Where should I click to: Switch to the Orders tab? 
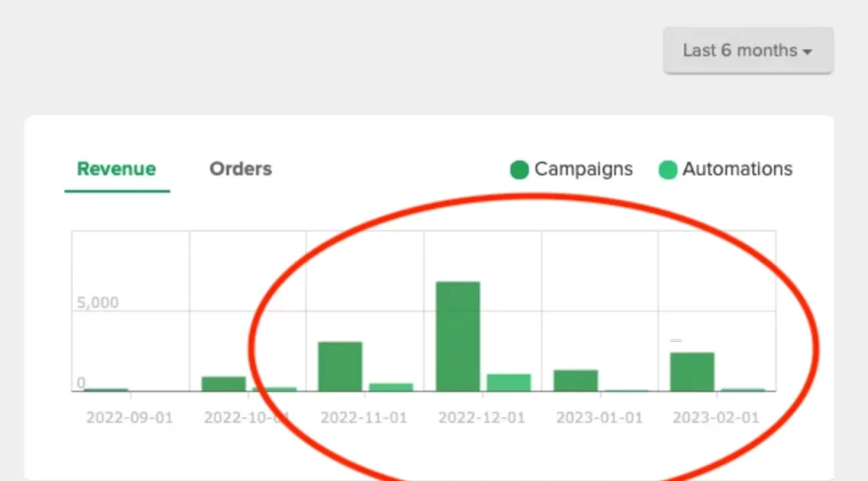(241, 169)
